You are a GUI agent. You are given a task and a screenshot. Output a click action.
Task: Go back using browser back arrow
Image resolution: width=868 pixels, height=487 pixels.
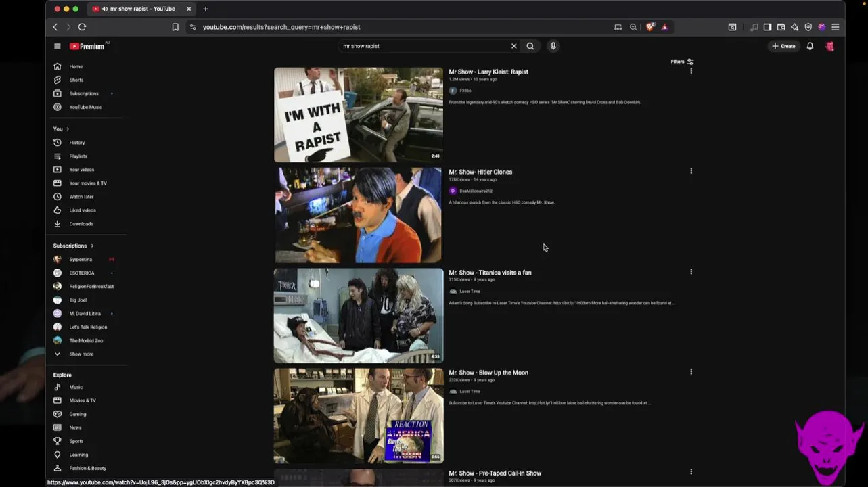pyautogui.click(x=55, y=27)
